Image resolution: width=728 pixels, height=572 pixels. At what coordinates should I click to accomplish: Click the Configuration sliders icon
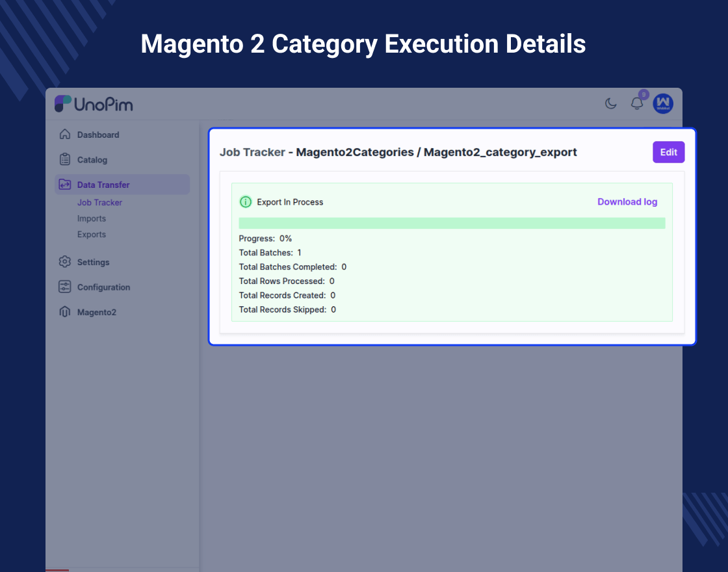click(65, 287)
